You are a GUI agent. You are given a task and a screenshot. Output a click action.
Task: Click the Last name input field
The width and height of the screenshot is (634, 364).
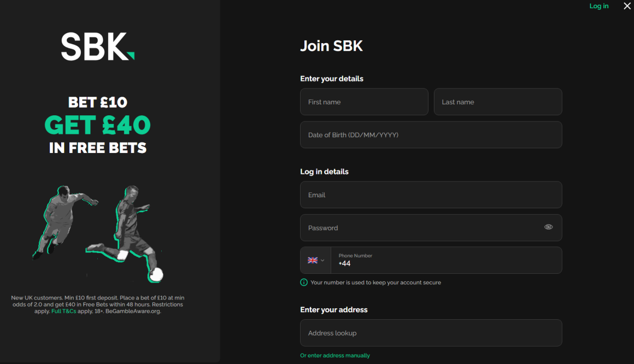497,102
